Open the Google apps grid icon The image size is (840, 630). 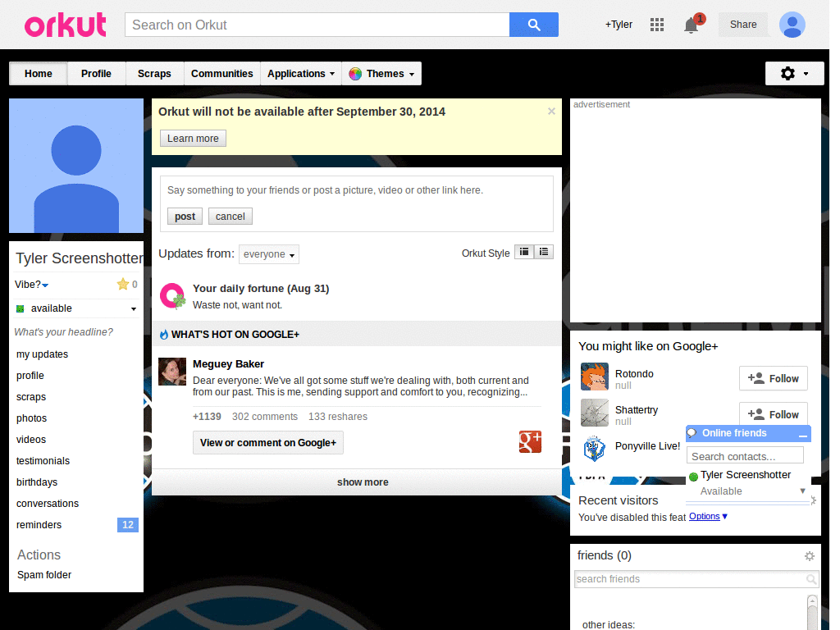tap(656, 25)
